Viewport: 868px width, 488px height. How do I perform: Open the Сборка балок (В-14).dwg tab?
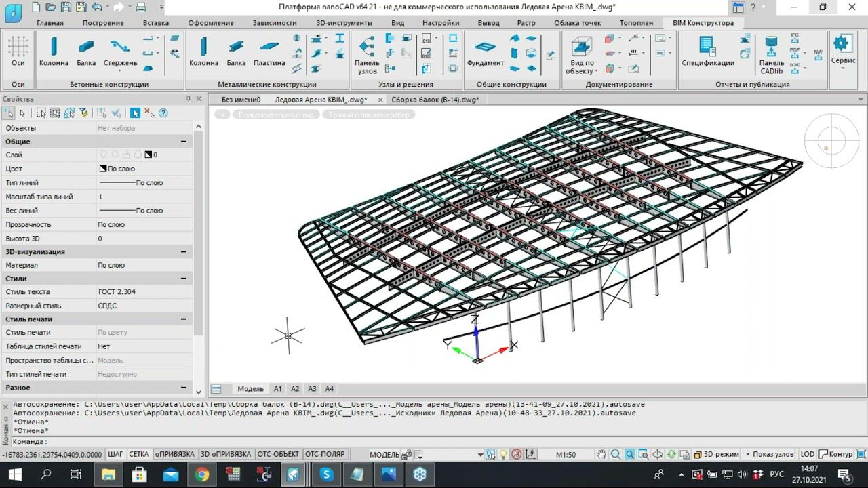tap(435, 100)
